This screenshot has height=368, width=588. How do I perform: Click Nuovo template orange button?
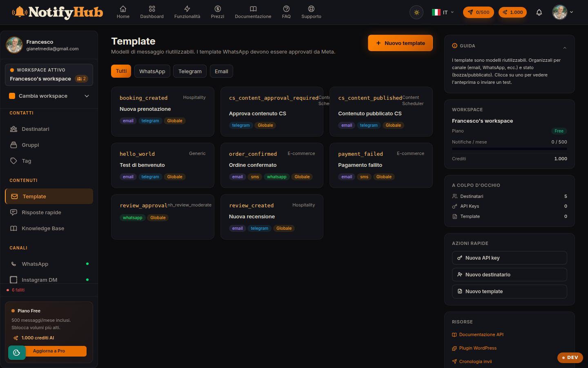click(x=400, y=43)
